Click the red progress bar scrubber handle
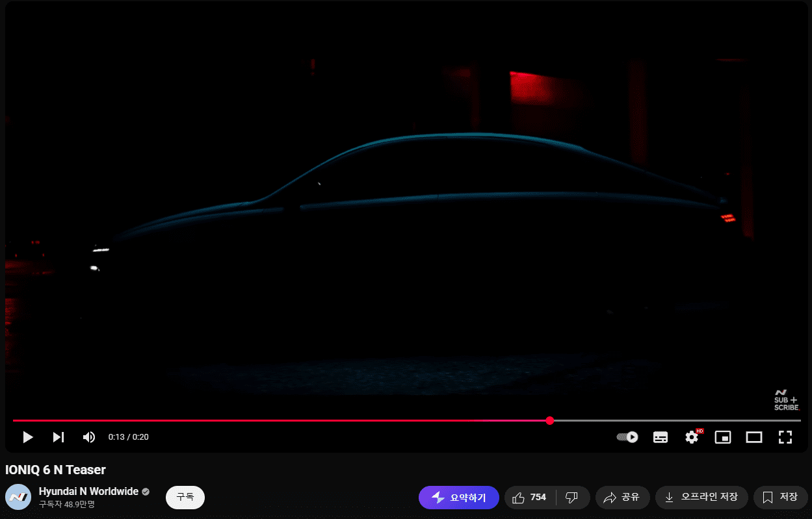This screenshot has width=812, height=519. [x=550, y=421]
